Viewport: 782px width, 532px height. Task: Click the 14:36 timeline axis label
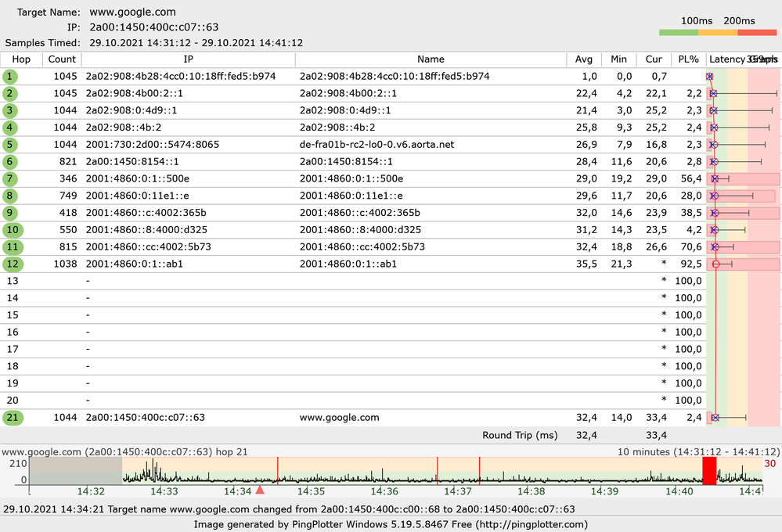pyautogui.click(x=384, y=491)
